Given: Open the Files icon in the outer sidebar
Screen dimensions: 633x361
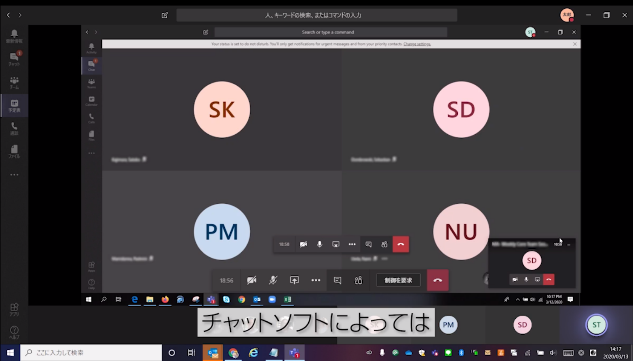Looking at the screenshot, I should point(14,151).
